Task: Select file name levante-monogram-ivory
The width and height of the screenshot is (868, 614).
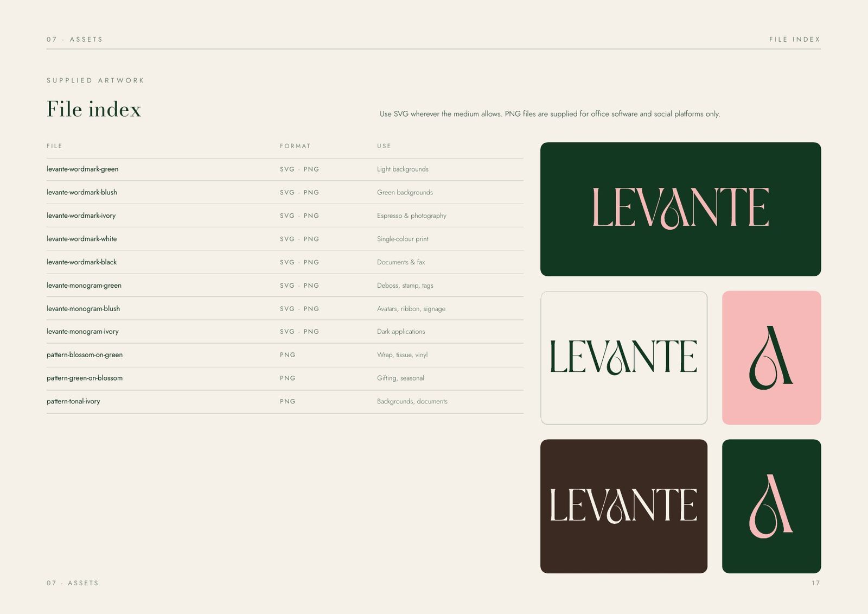Action: coord(82,332)
